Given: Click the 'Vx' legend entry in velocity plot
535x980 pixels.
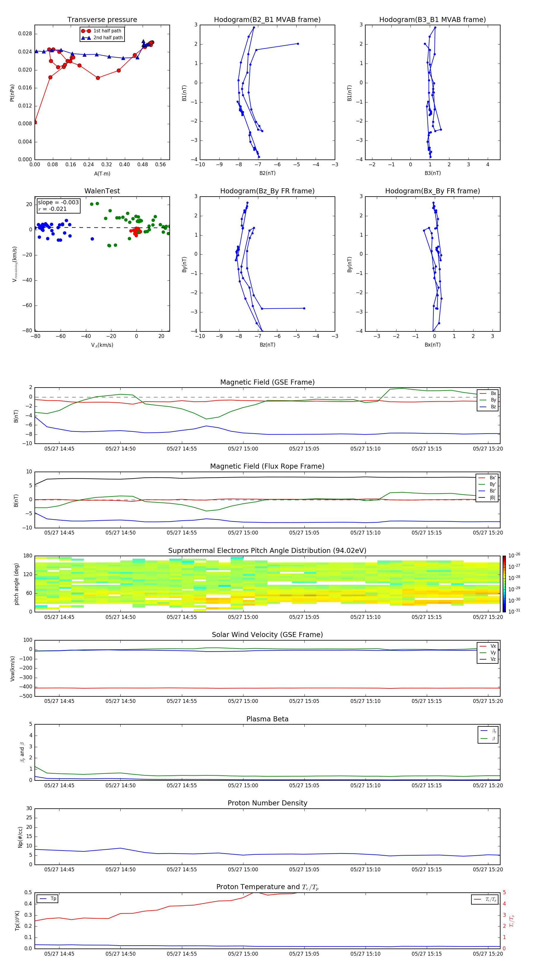Looking at the screenshot, I should point(488,646).
